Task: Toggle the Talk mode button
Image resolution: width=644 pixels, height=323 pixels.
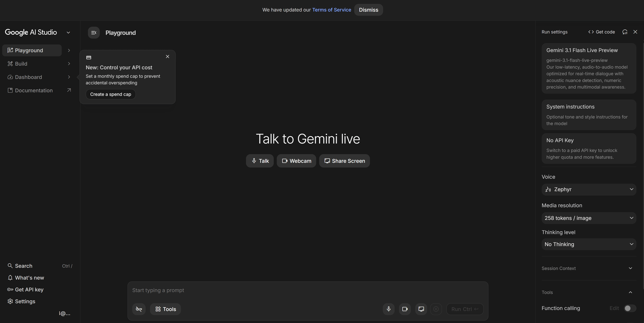Action: click(260, 161)
